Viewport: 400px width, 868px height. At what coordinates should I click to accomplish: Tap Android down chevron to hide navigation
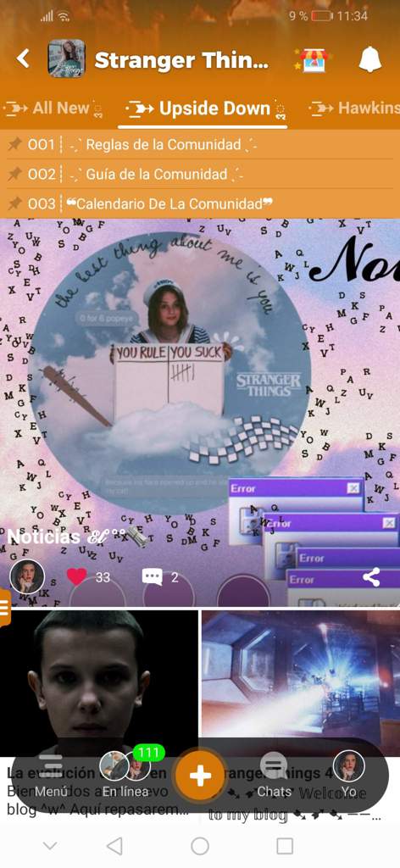click(x=50, y=846)
